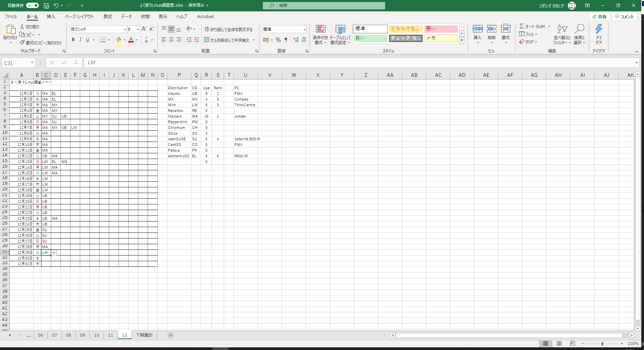Image resolution: width=644 pixels, height=350 pixels.
Task: Open the dropdown arrow beside cell C31
Action: tap(54, 253)
